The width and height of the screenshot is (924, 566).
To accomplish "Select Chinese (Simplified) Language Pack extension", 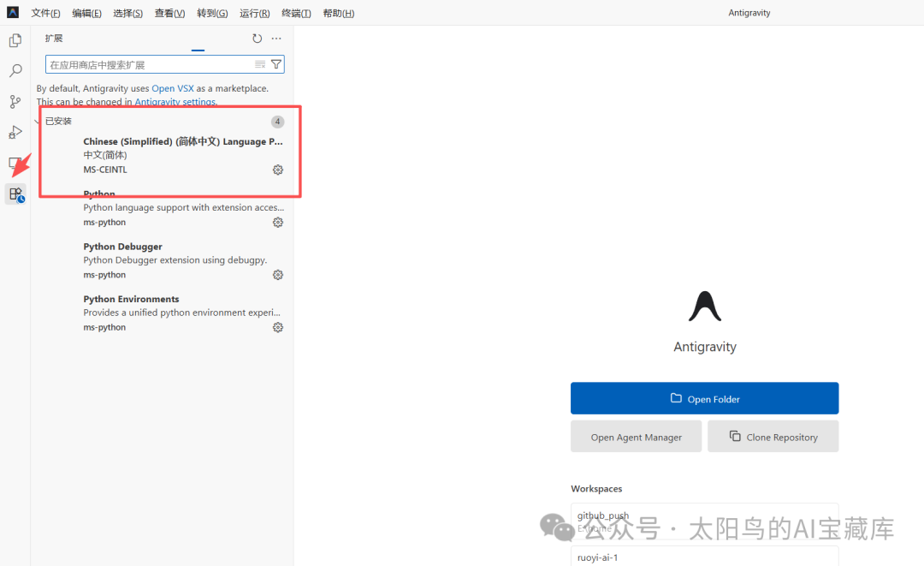I will [x=162, y=156].
